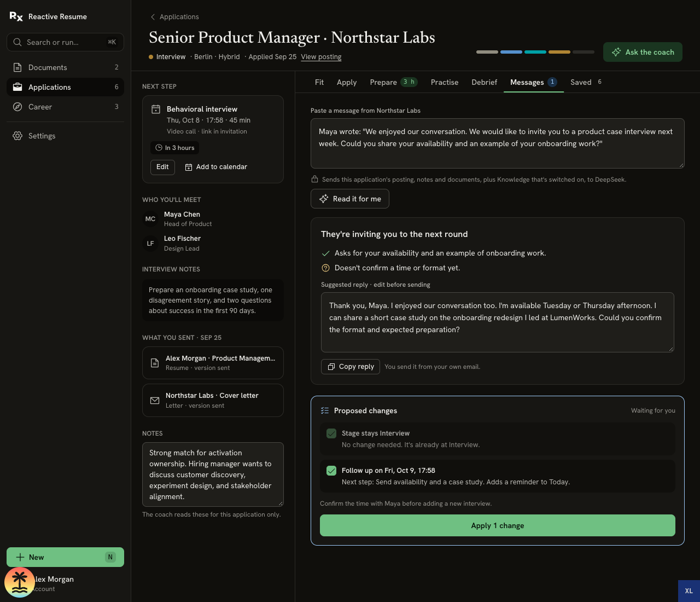This screenshot has width=700, height=602.
Task: Click the calendar icon beside Behavioral interview
Action: pyautogui.click(x=156, y=109)
